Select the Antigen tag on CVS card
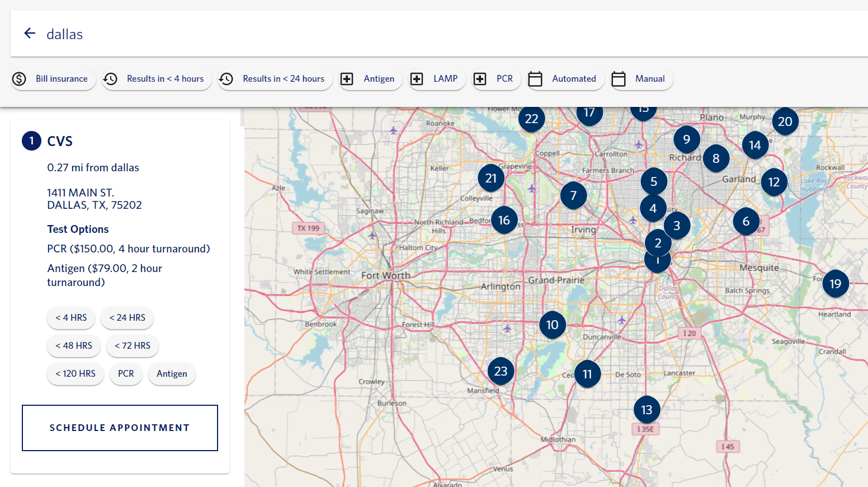This screenshot has height=487, width=868. click(172, 373)
